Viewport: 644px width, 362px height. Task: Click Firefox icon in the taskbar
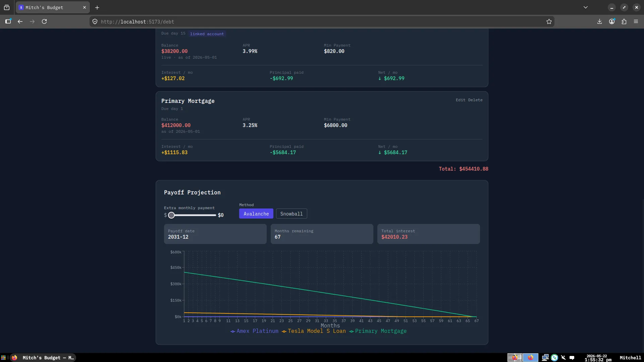coord(14,358)
